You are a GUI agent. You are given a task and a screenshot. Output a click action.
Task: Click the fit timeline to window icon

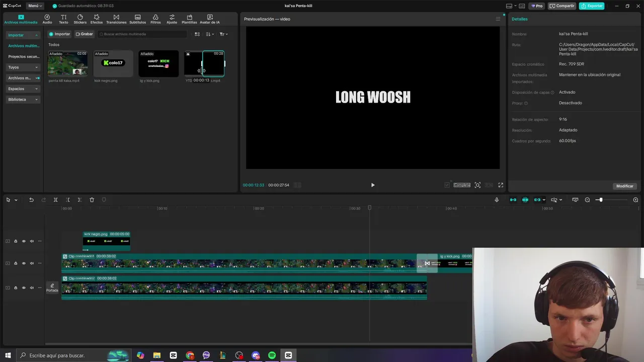click(x=575, y=200)
